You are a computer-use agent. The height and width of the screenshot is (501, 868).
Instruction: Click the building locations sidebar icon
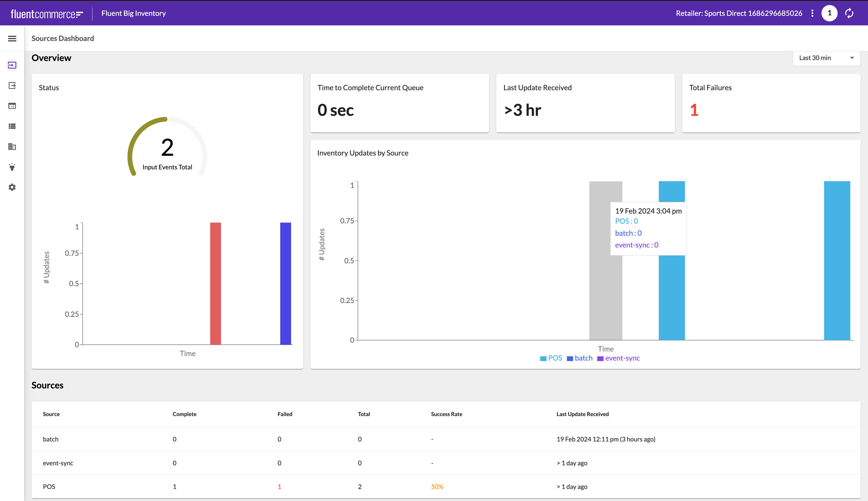12,146
